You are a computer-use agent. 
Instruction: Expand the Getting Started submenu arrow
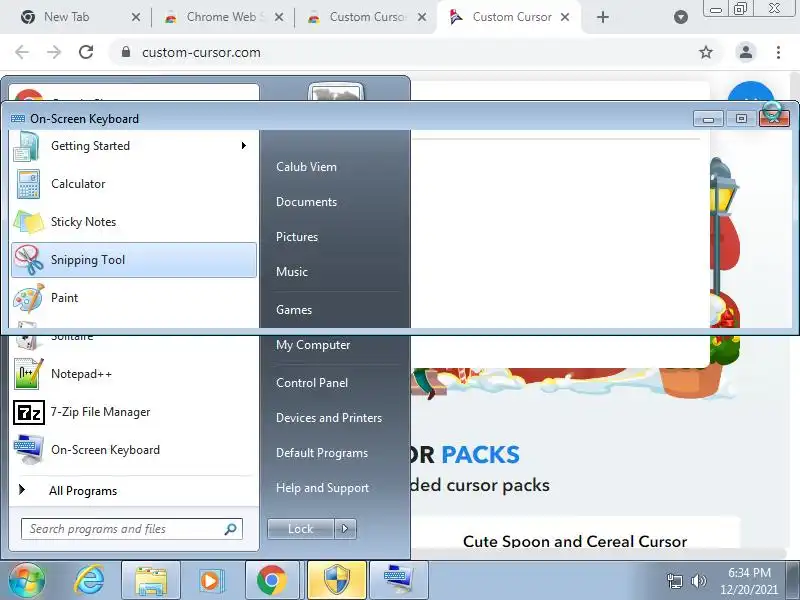[x=244, y=146]
